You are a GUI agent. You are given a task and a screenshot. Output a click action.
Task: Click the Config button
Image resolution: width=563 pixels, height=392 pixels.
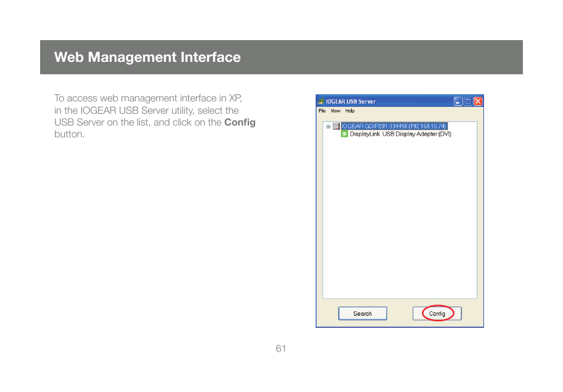(437, 314)
